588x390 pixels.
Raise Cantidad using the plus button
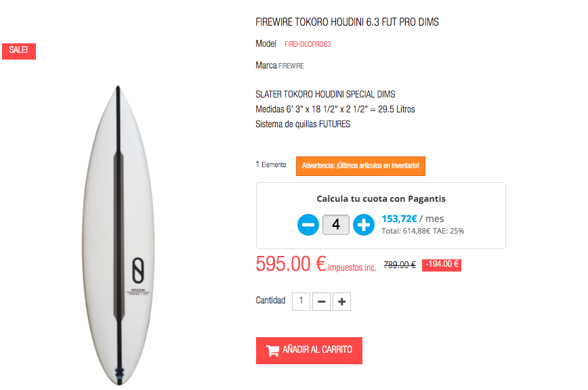(x=341, y=301)
